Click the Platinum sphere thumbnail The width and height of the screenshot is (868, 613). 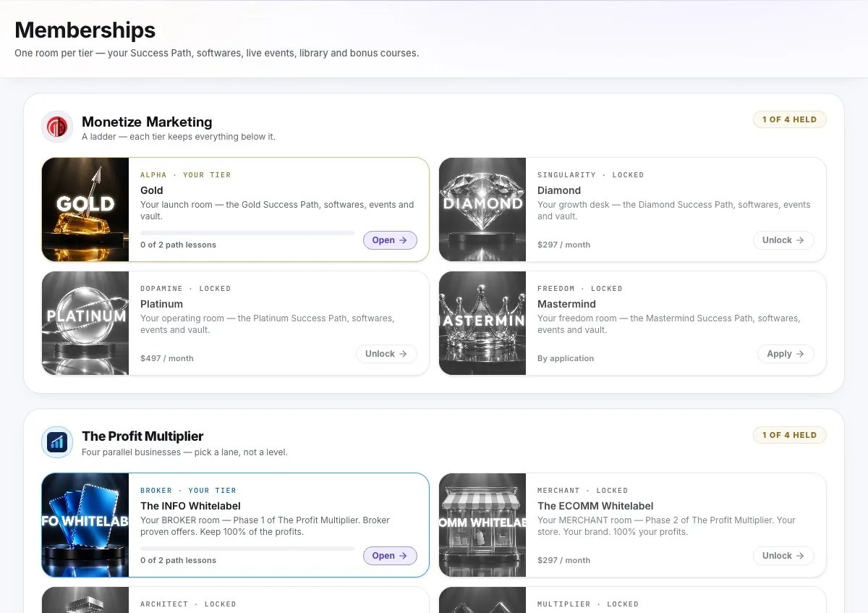[85, 324]
